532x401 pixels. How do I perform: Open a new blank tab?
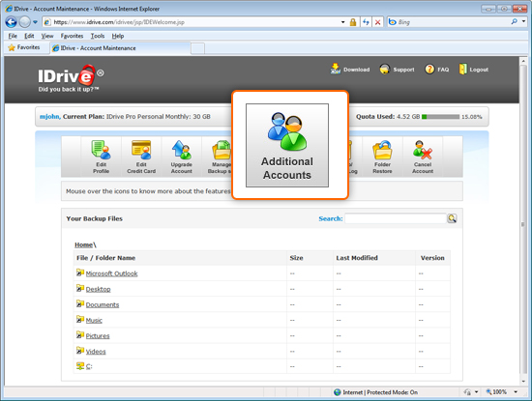pos(197,48)
